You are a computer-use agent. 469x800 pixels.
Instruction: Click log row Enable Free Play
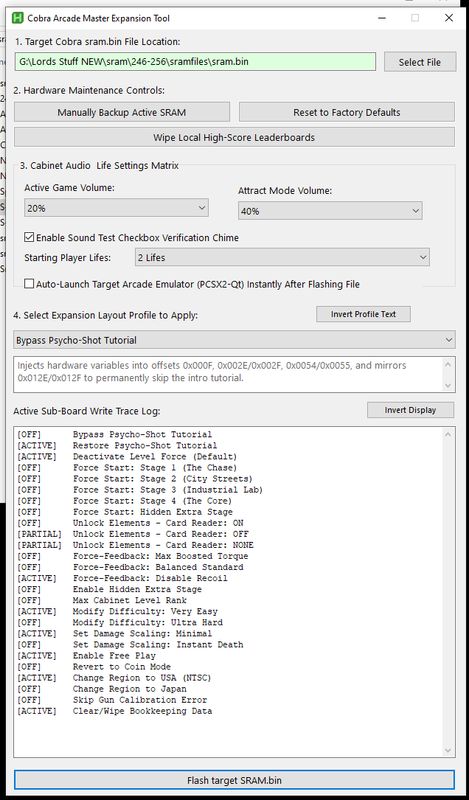point(87,656)
